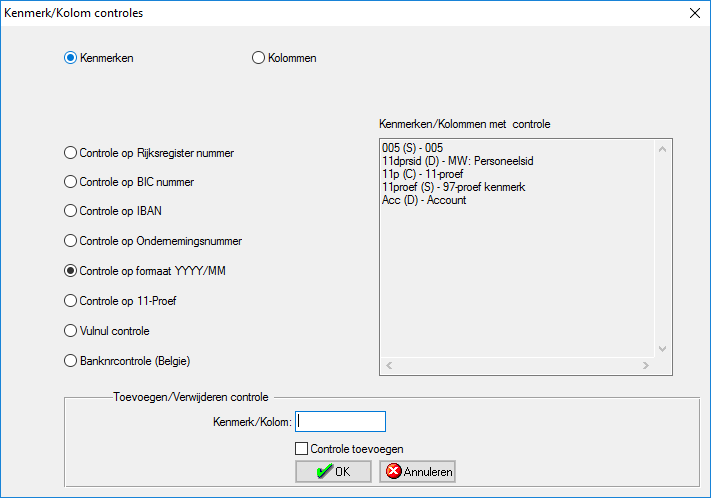Viewport: 711px width, 498px height.
Task: Select list row 11dprsid (D) - MW: Personeelsid
Action: coord(517,161)
